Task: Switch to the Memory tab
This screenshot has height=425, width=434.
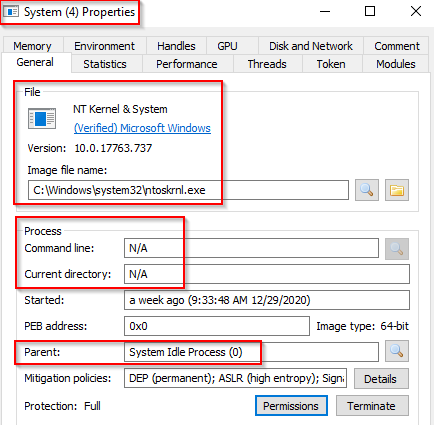Action: 33,46
